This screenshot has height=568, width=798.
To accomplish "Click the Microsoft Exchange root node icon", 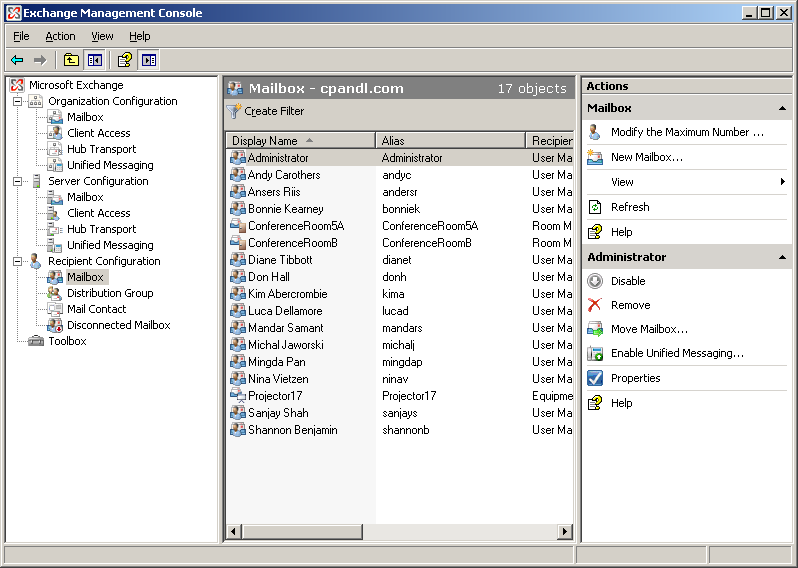I will (x=17, y=85).
